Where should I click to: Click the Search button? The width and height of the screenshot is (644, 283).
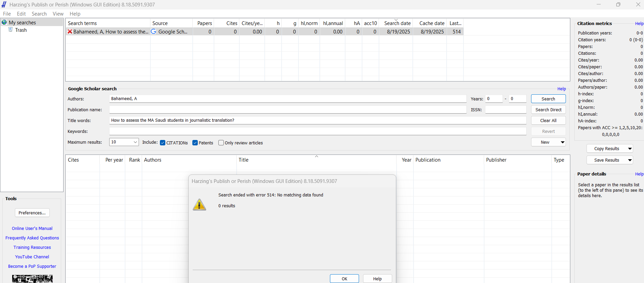pyautogui.click(x=548, y=99)
